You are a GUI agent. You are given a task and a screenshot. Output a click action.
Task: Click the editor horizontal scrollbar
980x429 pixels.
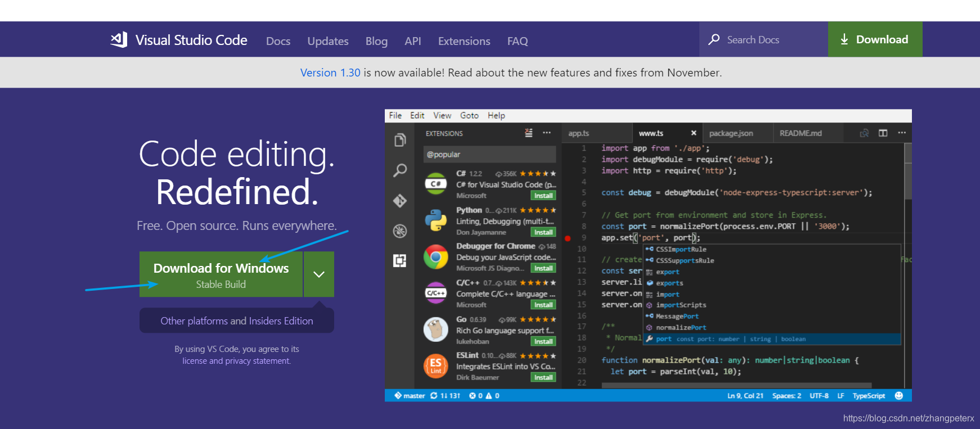[x=736, y=386]
